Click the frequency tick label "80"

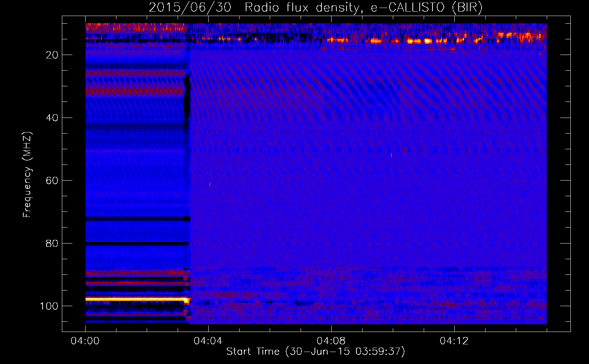tap(52, 244)
